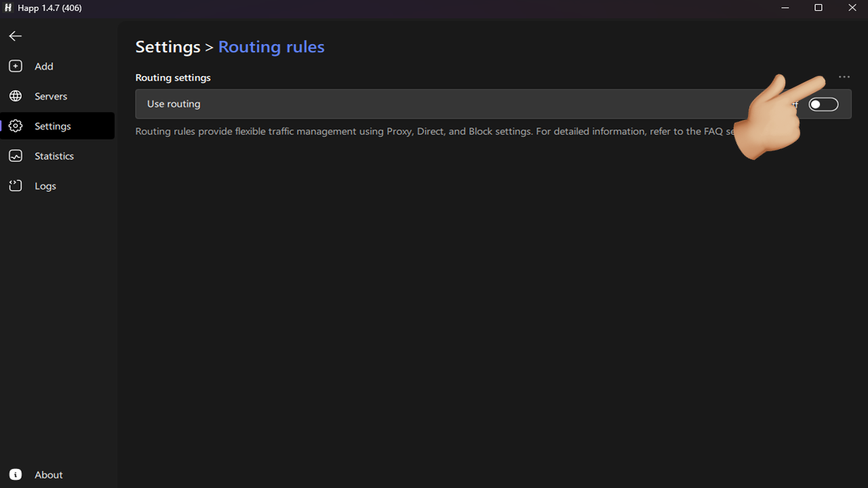The width and height of the screenshot is (868, 488).
Task: View the Logs section label
Action: [x=45, y=186]
